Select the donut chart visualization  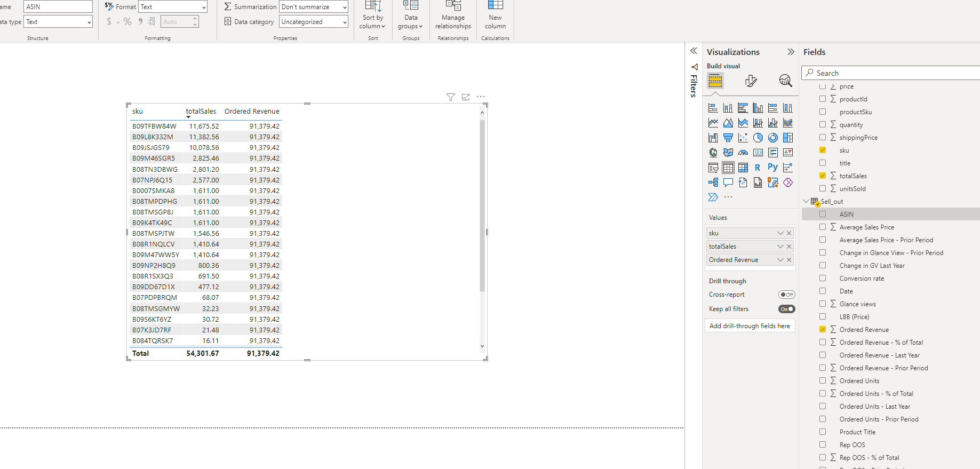(772, 138)
